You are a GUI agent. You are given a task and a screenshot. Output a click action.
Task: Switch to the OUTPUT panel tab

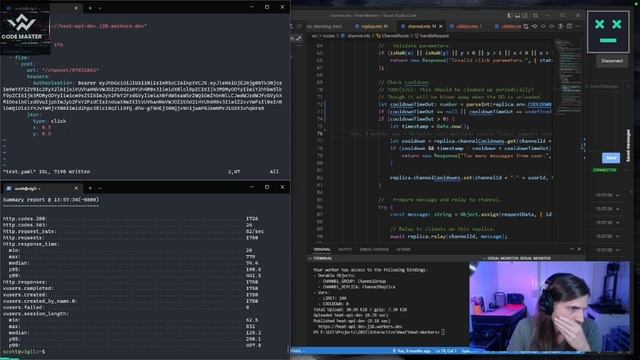(345, 249)
